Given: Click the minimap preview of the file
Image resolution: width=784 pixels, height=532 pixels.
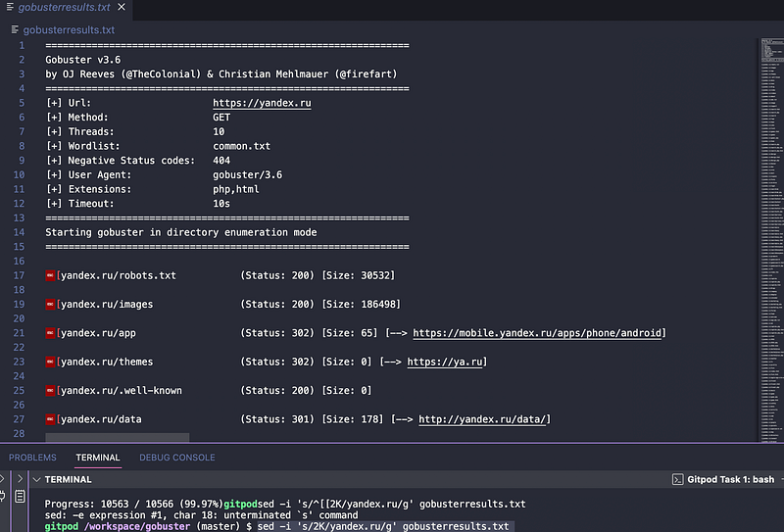Looking at the screenshot, I should pyautogui.click(x=771, y=240).
